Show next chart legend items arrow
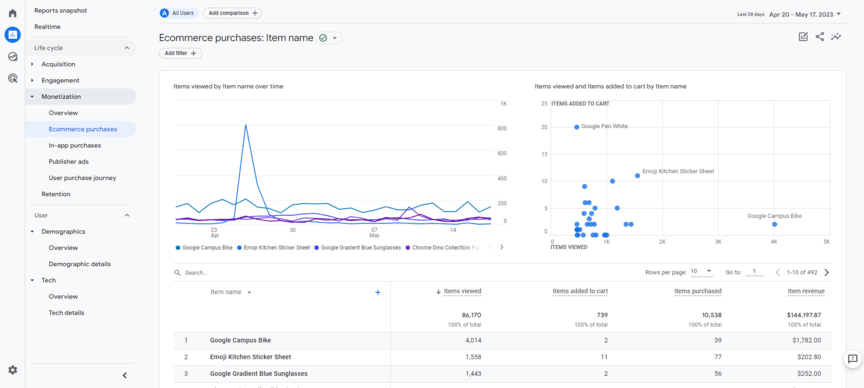Image resolution: width=864 pixels, height=388 pixels. (501, 247)
